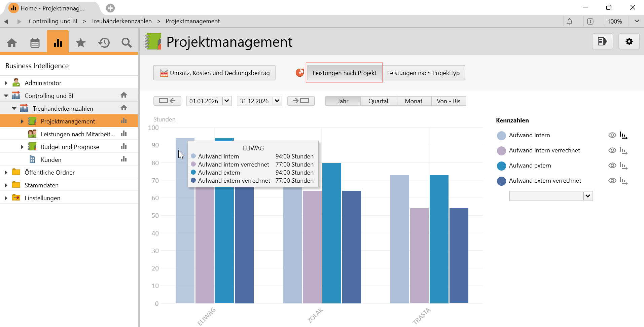Open the settings gear button
Viewport: 644px width, 327px height.
point(629,41)
